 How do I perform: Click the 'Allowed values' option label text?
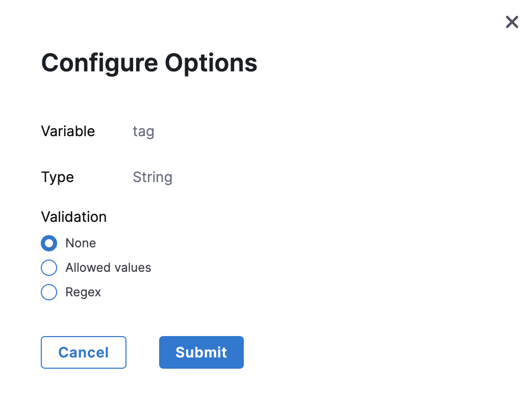click(x=108, y=268)
